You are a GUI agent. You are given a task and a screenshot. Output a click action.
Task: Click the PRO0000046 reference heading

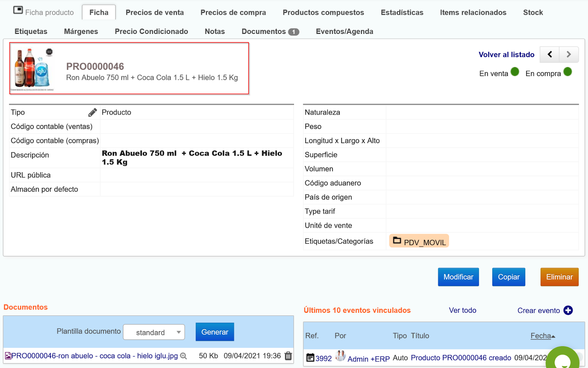[x=95, y=67]
